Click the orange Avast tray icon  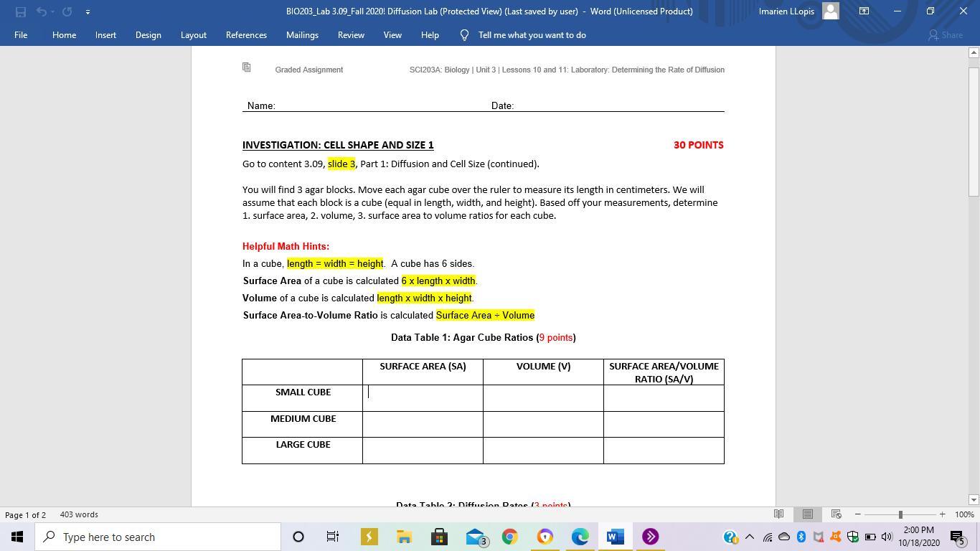pyautogui.click(x=836, y=537)
